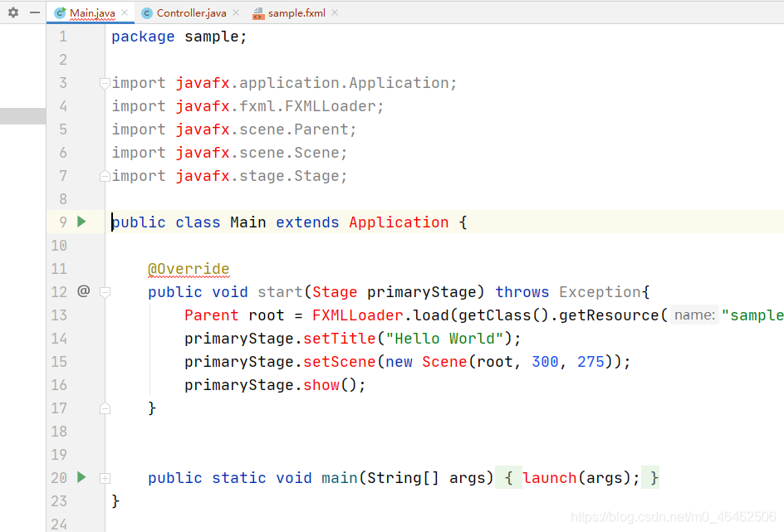Click the run arrow next to main method
Screen dimensions: 784x532
tap(81, 477)
